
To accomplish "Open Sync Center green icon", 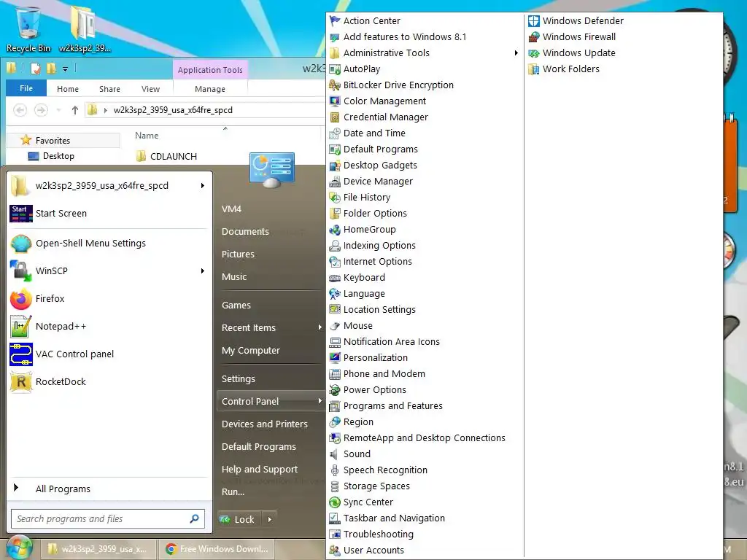I will tap(335, 502).
